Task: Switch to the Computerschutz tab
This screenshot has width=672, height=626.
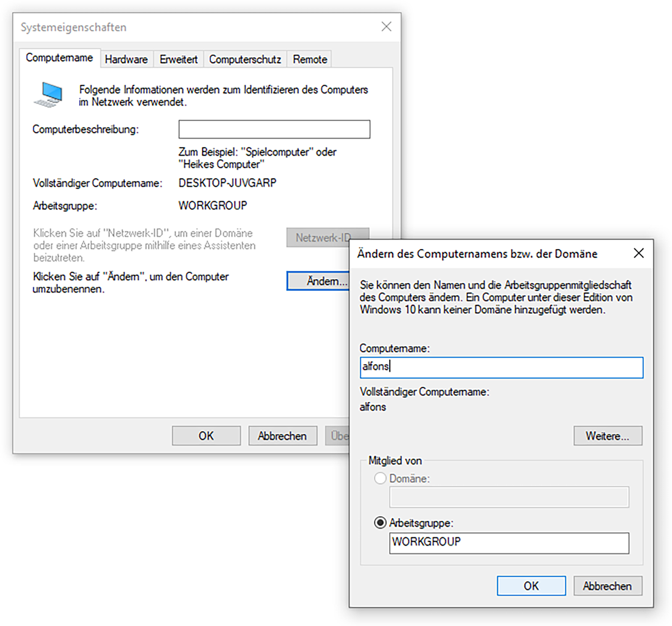Action: click(245, 60)
